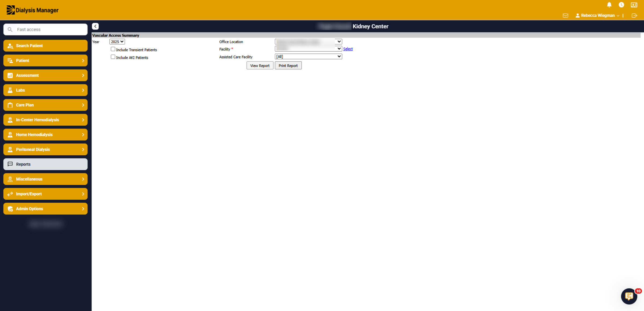Click the Print Report button
This screenshot has width=644, height=311.
tap(288, 65)
